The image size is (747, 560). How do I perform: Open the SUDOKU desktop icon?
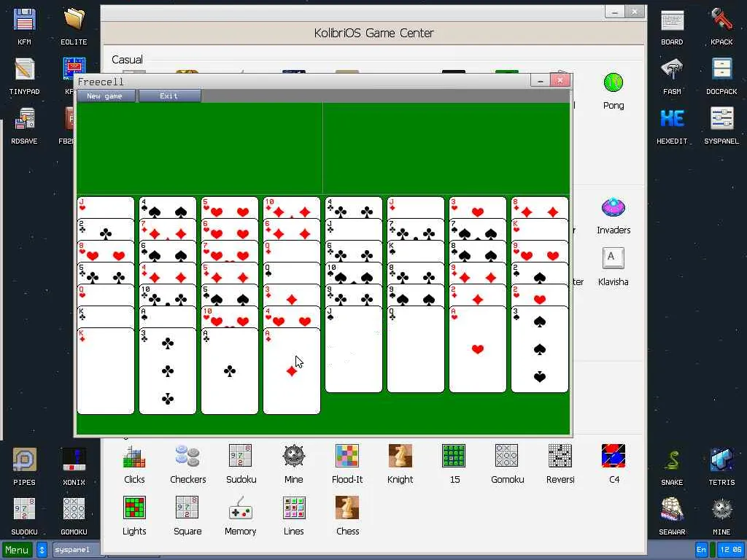[24, 516]
